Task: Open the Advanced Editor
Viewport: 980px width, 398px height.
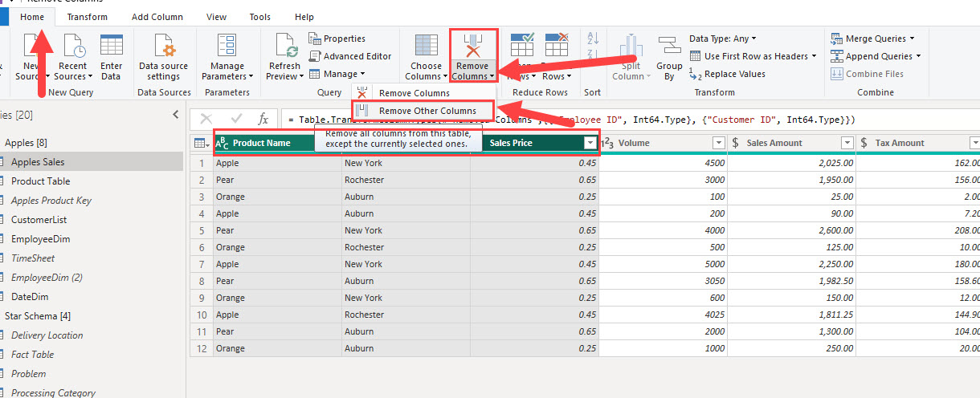Action: pos(350,56)
